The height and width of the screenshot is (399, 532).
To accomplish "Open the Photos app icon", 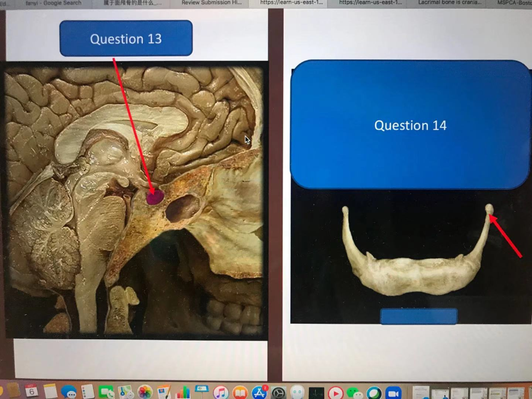I will pyautogui.click(x=145, y=392).
